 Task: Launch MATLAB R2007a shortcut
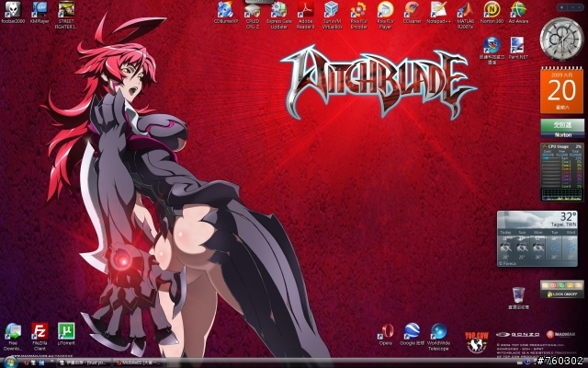[465, 15]
